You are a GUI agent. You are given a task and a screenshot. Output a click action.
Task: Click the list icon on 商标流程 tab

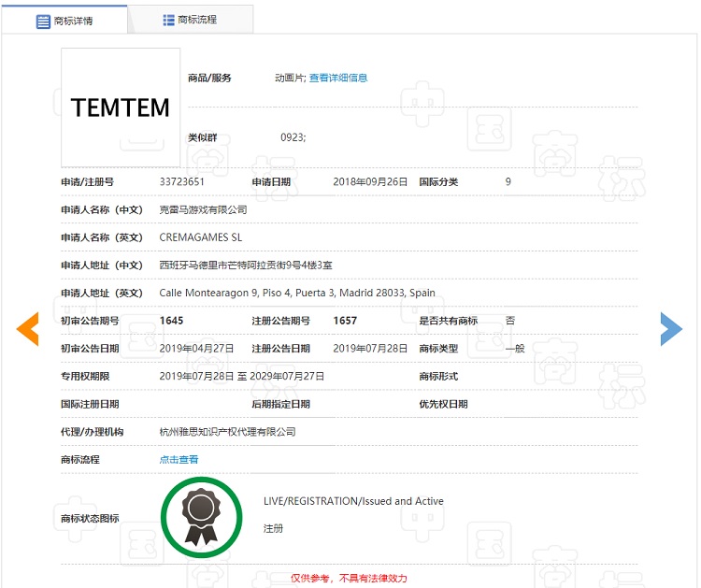click(168, 20)
